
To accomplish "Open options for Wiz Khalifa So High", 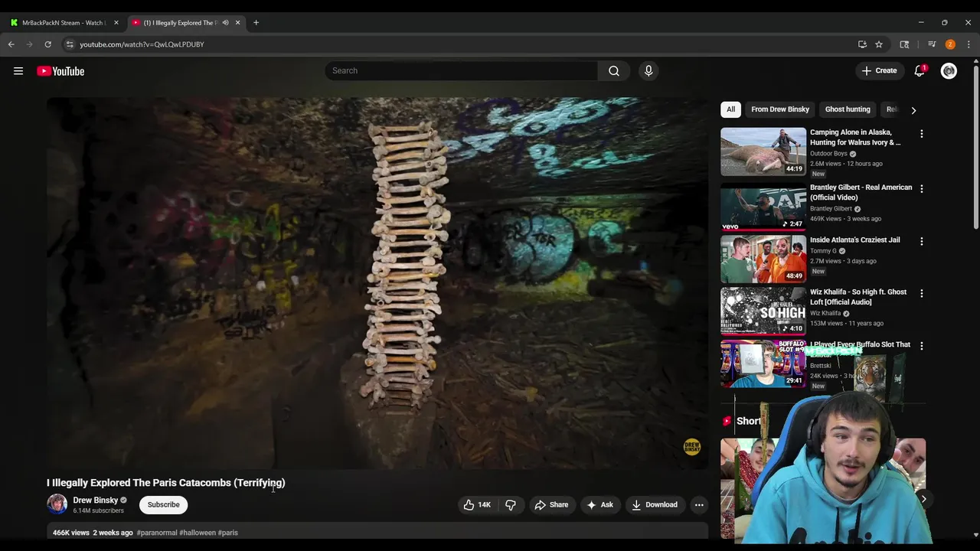I will (922, 293).
